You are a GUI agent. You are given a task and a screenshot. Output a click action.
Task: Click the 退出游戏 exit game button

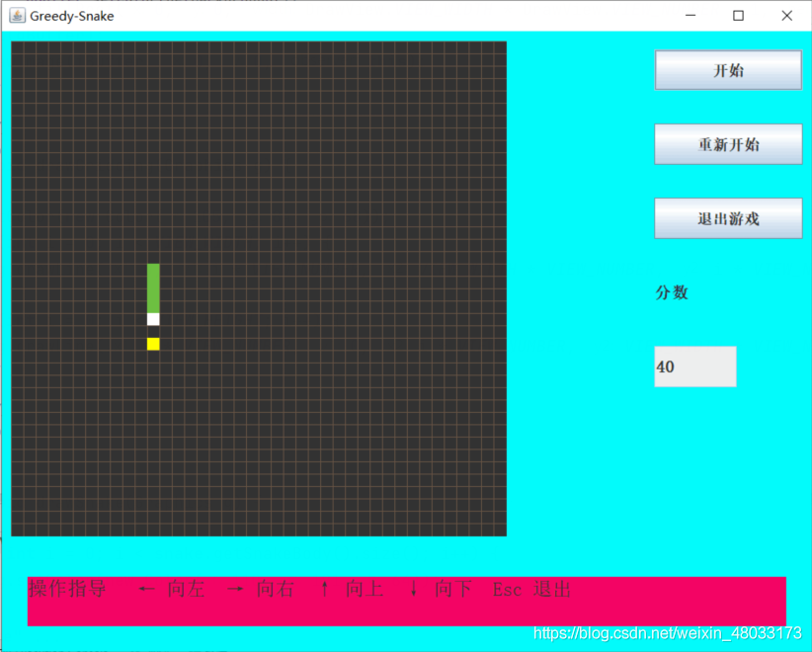728,218
